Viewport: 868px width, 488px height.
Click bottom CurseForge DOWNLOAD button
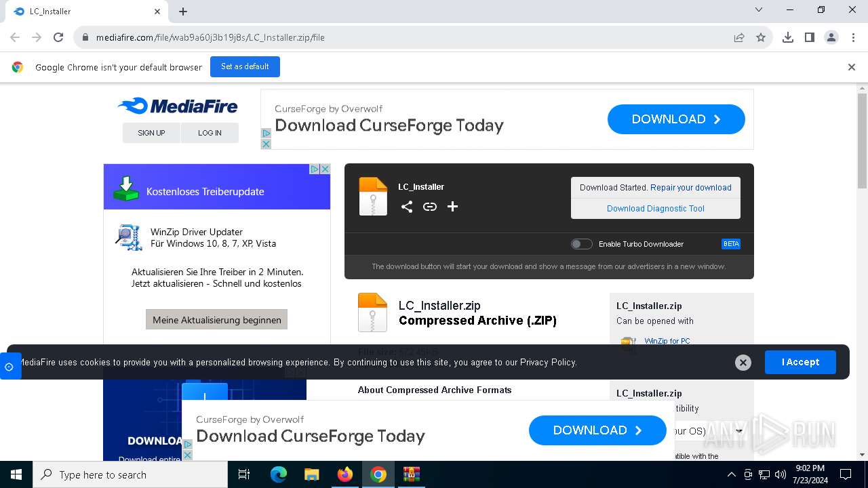[x=597, y=430]
